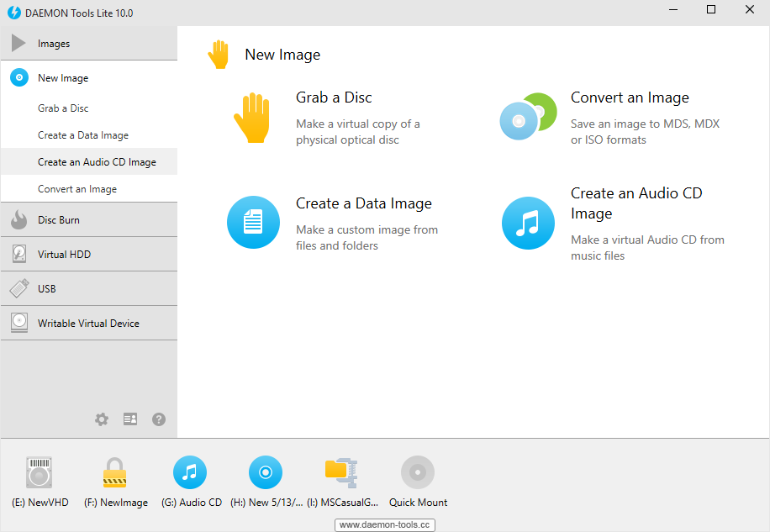Open the Writable Virtual Device icon
This screenshot has width=770, height=532.
tap(18, 323)
